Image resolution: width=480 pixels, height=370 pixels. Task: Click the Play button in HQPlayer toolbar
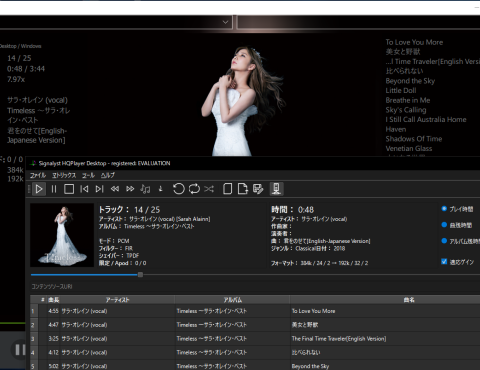click(39, 189)
